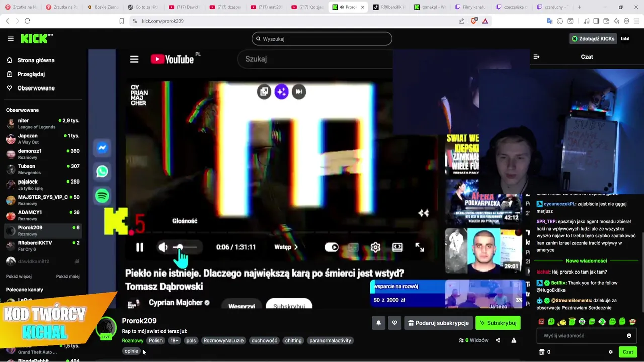Click the duchowość tag
Image resolution: width=644 pixels, height=362 pixels.
[x=264, y=341]
